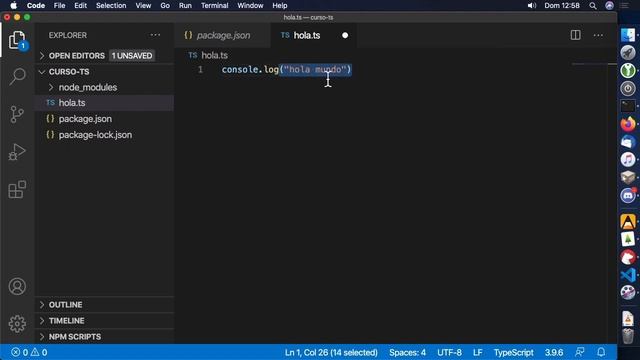
Task: Click the Ln 1, Col 26 position indicator
Action: coord(331,352)
